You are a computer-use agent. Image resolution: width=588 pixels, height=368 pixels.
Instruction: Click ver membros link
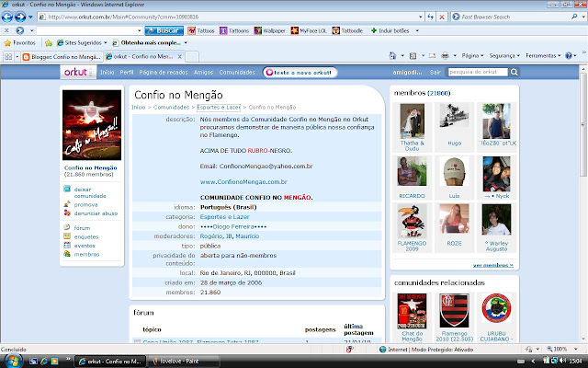493,265
